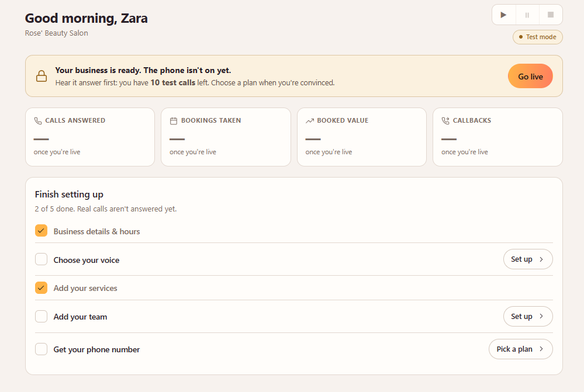Screen dimensions: 584x392
Task: Click the callback phone icon beside Callbacks
Action: [x=445, y=120]
